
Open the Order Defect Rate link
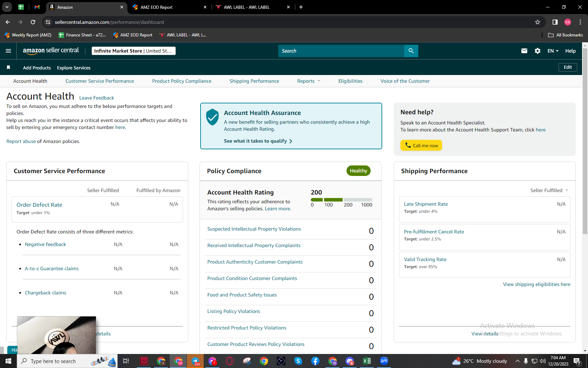click(40, 205)
